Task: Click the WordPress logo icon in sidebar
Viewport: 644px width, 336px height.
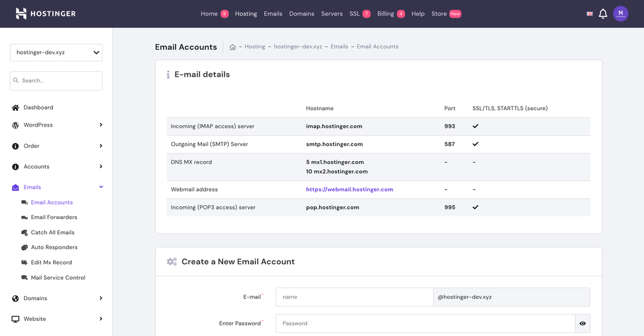Action: click(16, 125)
